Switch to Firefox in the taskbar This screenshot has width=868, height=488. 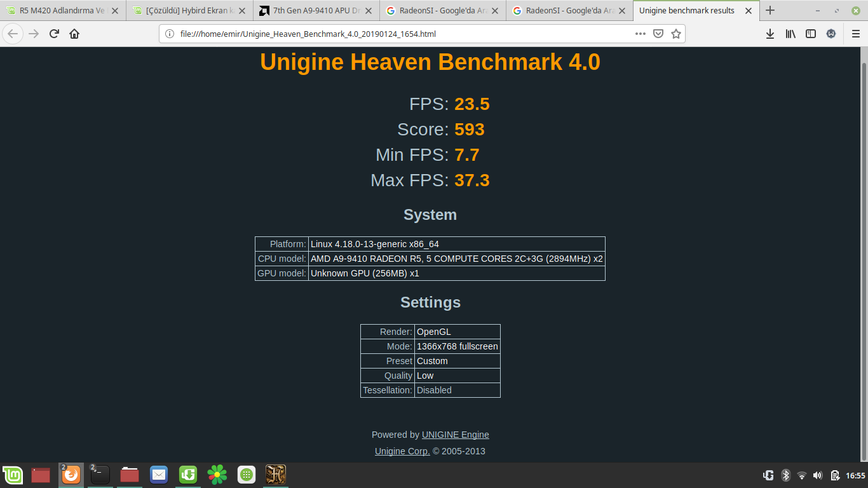click(x=71, y=475)
